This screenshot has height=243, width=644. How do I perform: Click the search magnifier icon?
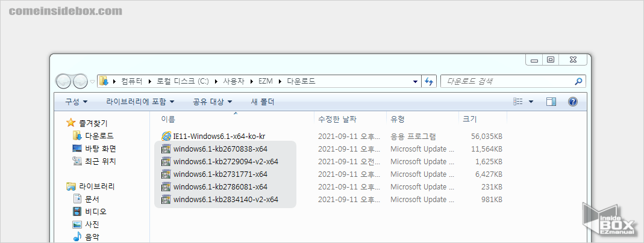(x=578, y=81)
